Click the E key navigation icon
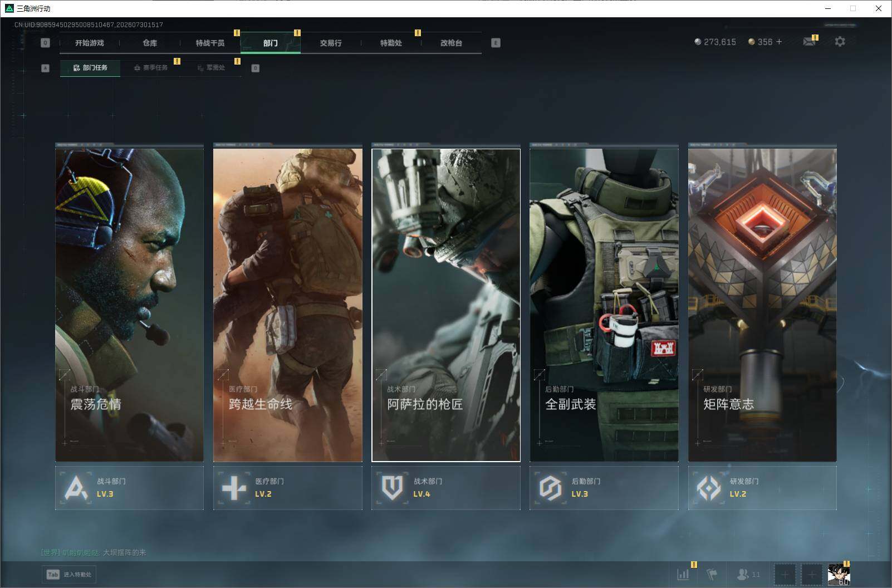This screenshot has height=588, width=892. click(496, 43)
